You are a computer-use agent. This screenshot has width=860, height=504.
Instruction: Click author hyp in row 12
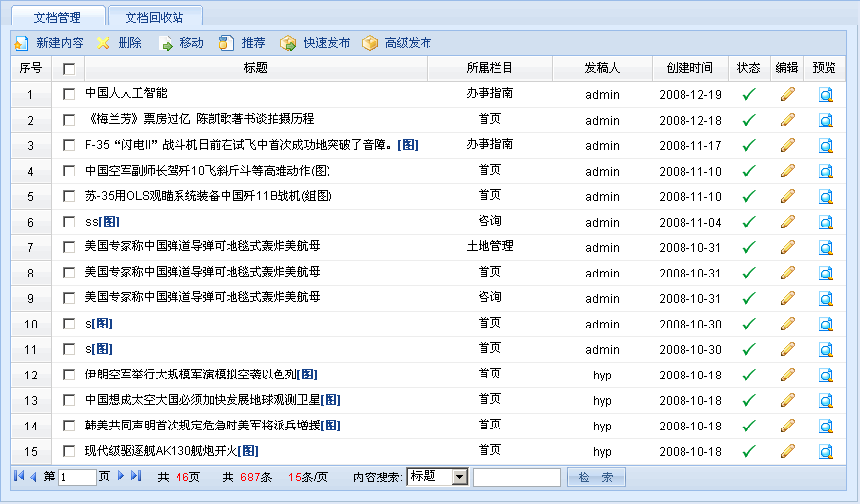pyautogui.click(x=602, y=376)
